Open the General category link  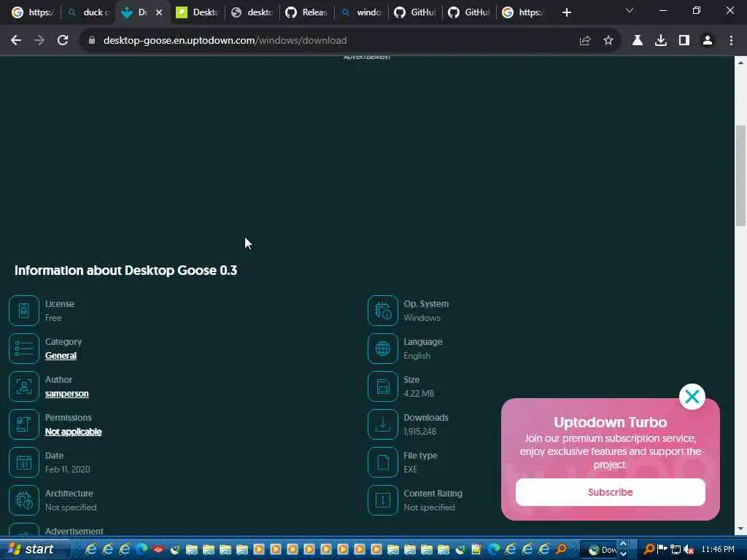point(61,356)
